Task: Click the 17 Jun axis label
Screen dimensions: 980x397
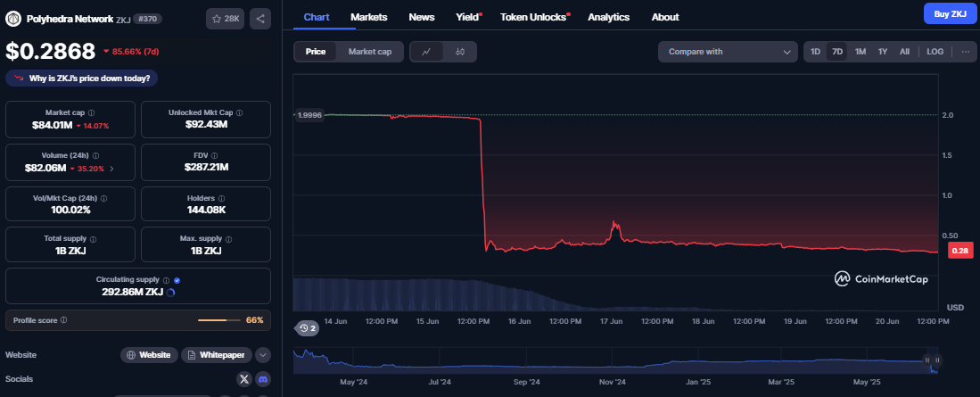Action: click(x=611, y=321)
